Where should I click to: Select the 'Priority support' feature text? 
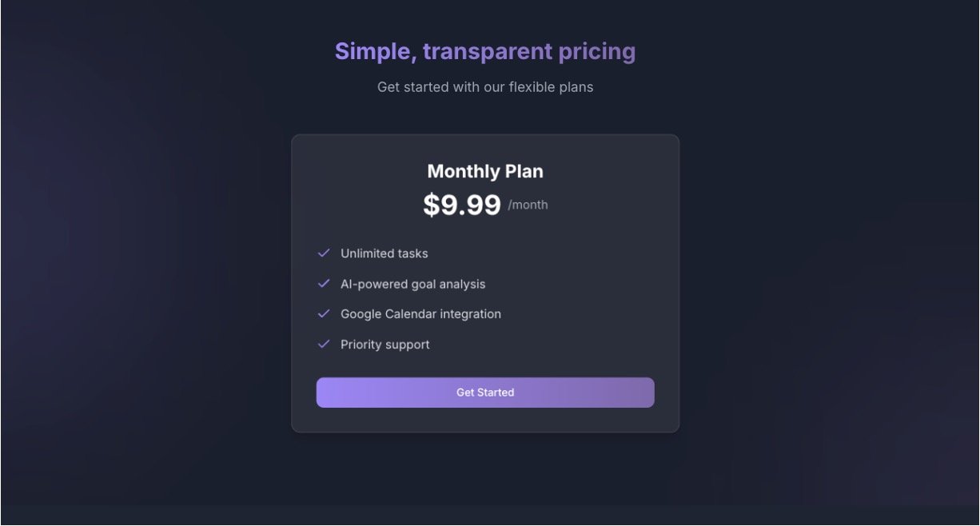(385, 345)
